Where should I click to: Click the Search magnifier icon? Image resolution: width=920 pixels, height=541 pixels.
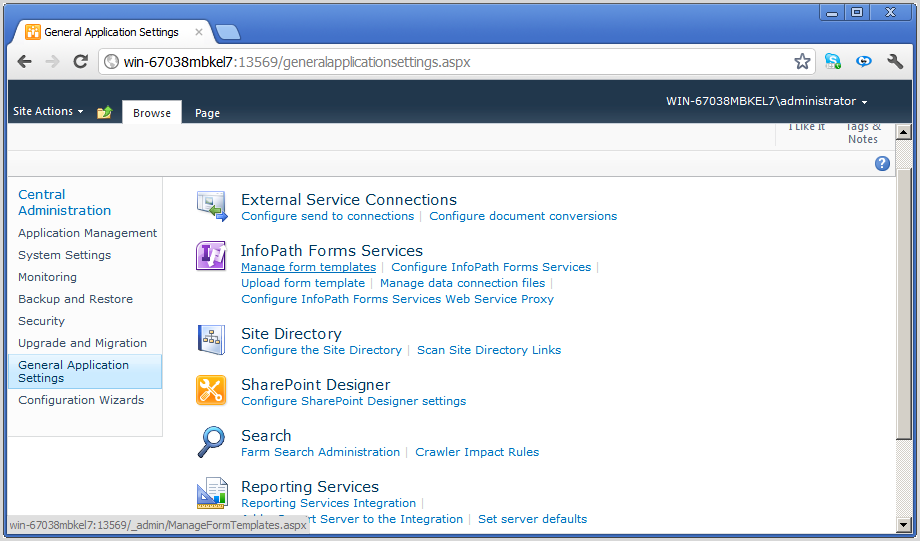click(x=211, y=442)
